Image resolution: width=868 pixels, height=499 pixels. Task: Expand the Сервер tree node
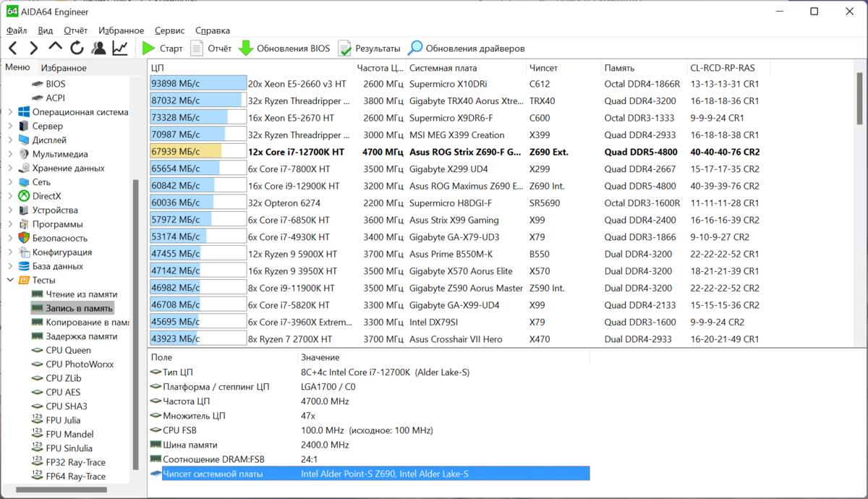[x=10, y=126]
